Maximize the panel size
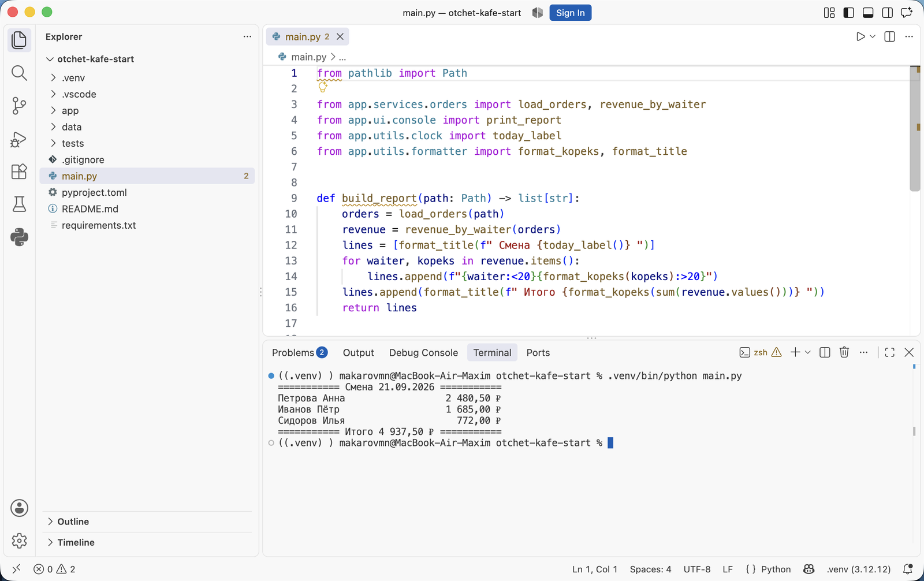The width and height of the screenshot is (924, 581). point(889,352)
